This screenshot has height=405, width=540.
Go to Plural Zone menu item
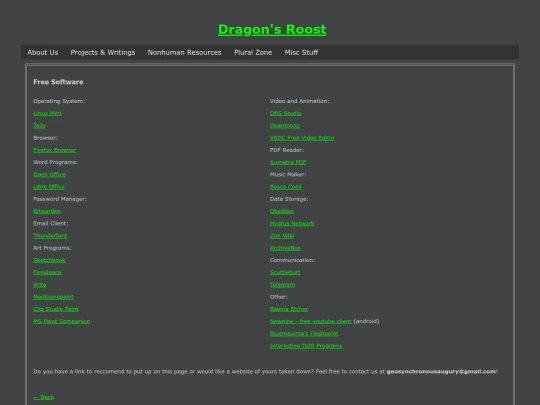pyautogui.click(x=253, y=52)
